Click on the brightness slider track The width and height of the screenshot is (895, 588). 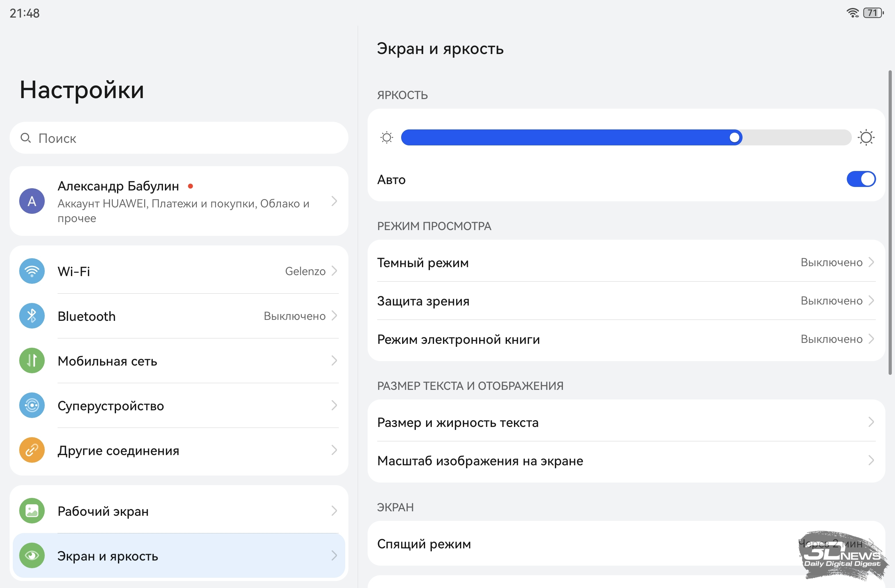(564, 138)
